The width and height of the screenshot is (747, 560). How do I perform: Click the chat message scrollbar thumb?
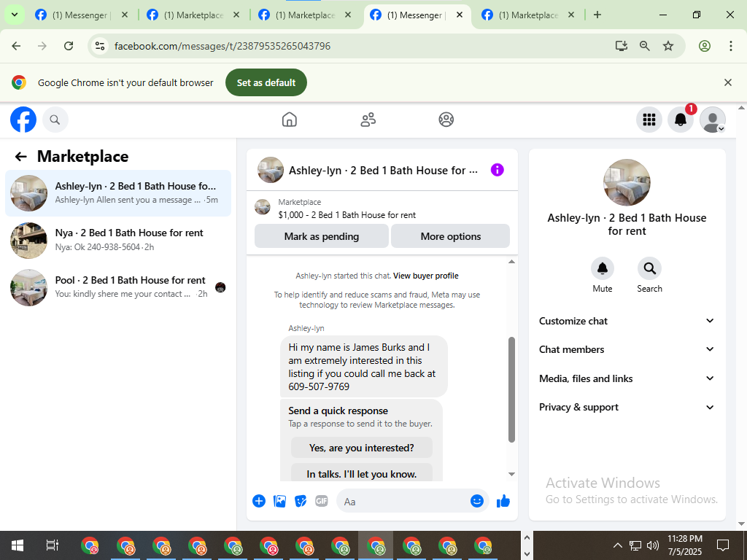[x=511, y=389]
